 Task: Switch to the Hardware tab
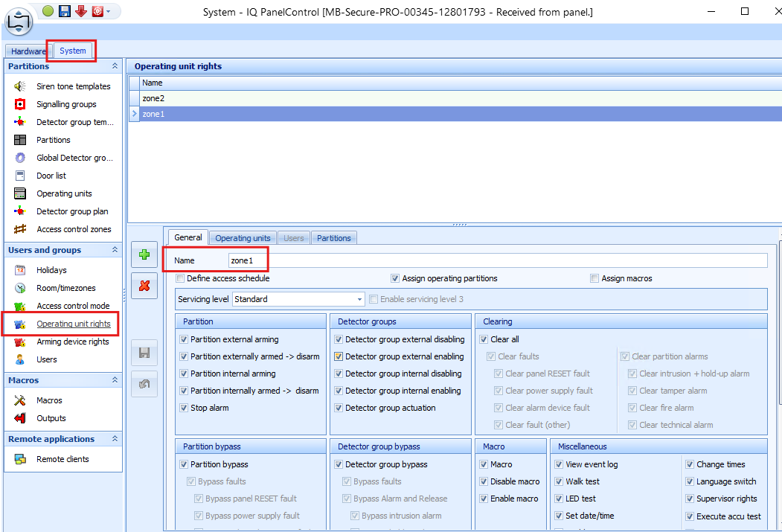pos(28,51)
